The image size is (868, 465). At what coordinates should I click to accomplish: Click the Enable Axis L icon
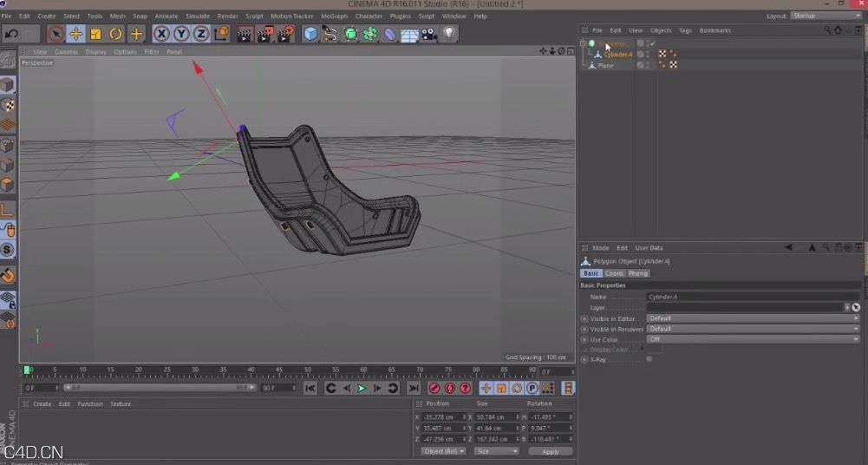pyautogui.click(x=8, y=210)
